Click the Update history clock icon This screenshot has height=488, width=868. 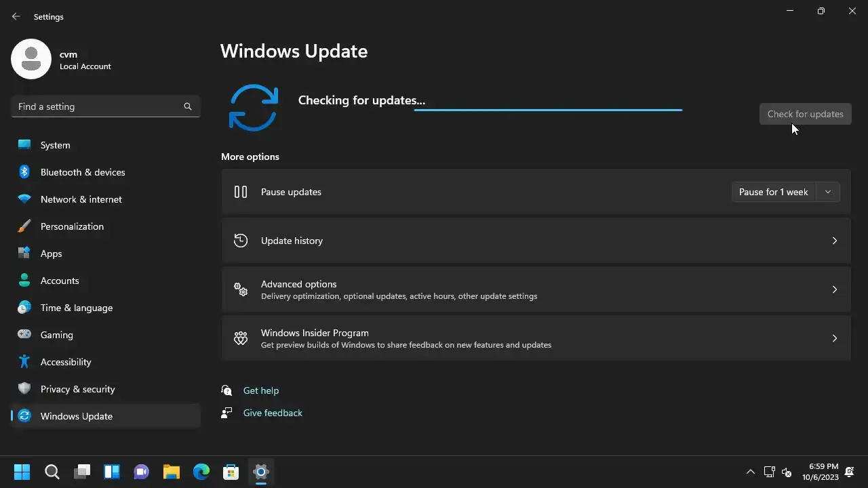[241, 241]
